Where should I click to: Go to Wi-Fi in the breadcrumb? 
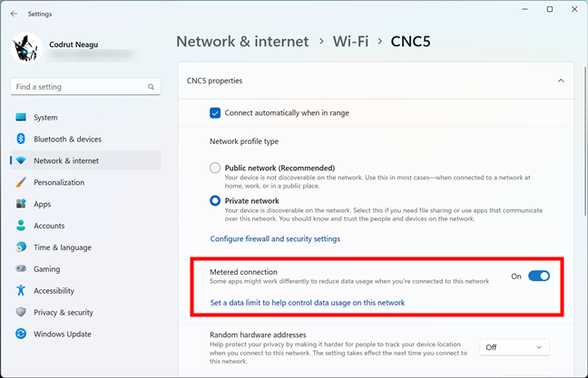tap(350, 41)
